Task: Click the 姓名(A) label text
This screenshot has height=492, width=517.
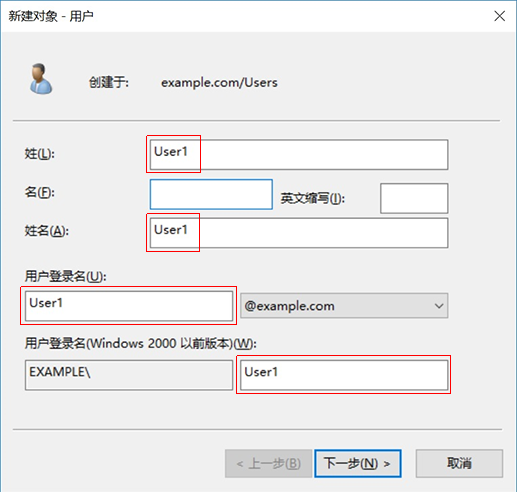Action: point(47,231)
